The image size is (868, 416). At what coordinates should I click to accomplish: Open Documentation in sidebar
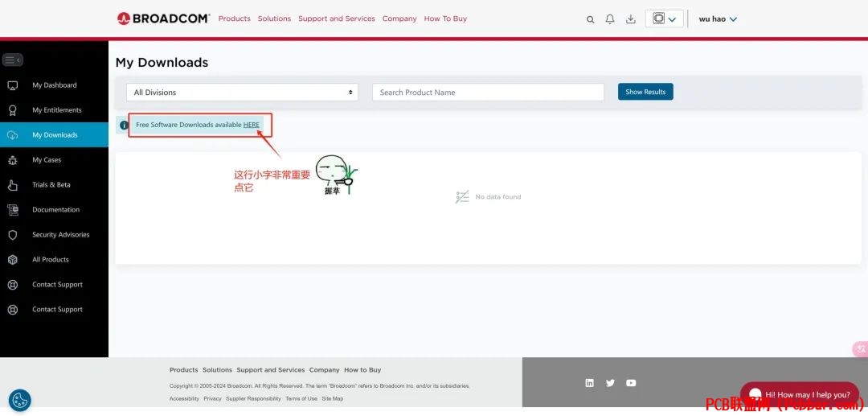[55, 210]
